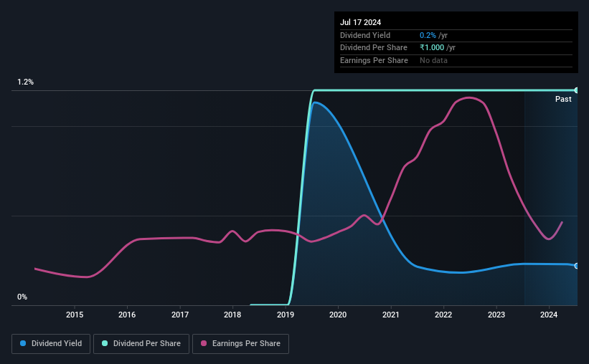Select the 2017 label on the time axis
Viewport: 589px width, 364px height.
click(x=180, y=315)
